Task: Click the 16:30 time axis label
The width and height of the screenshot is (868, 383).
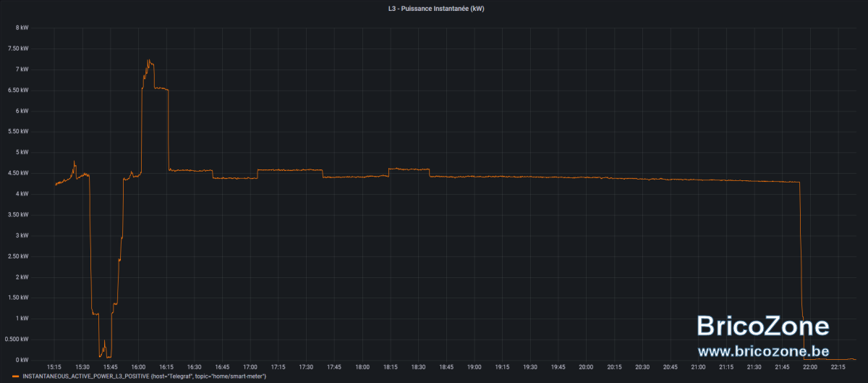Action: 195,367
